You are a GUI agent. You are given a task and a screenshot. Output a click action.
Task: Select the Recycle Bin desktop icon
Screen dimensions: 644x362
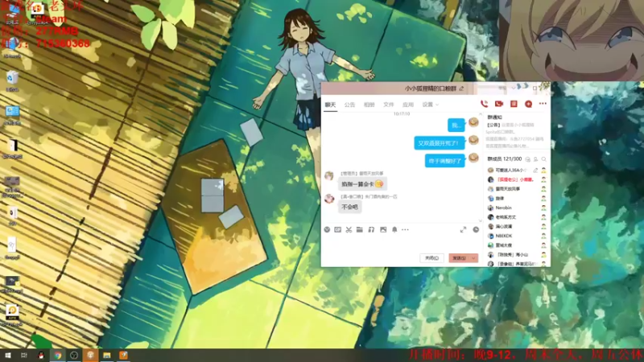(12, 81)
